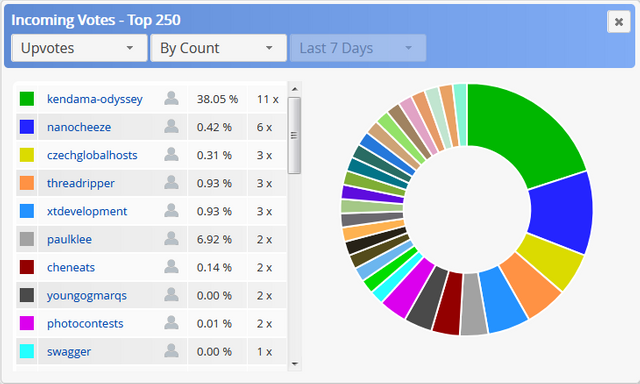Open cheneats account link
The height and width of the screenshot is (384, 640).
[x=71, y=268]
